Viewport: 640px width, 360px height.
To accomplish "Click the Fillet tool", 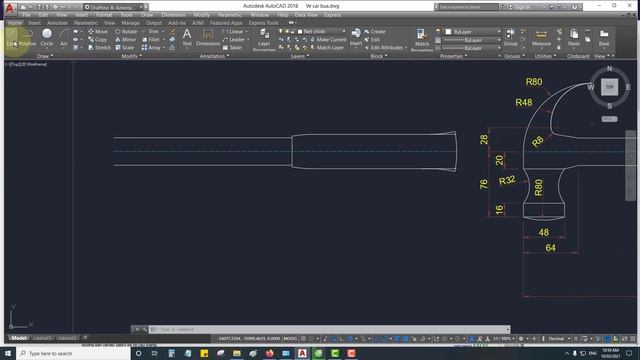I will 151,40.
